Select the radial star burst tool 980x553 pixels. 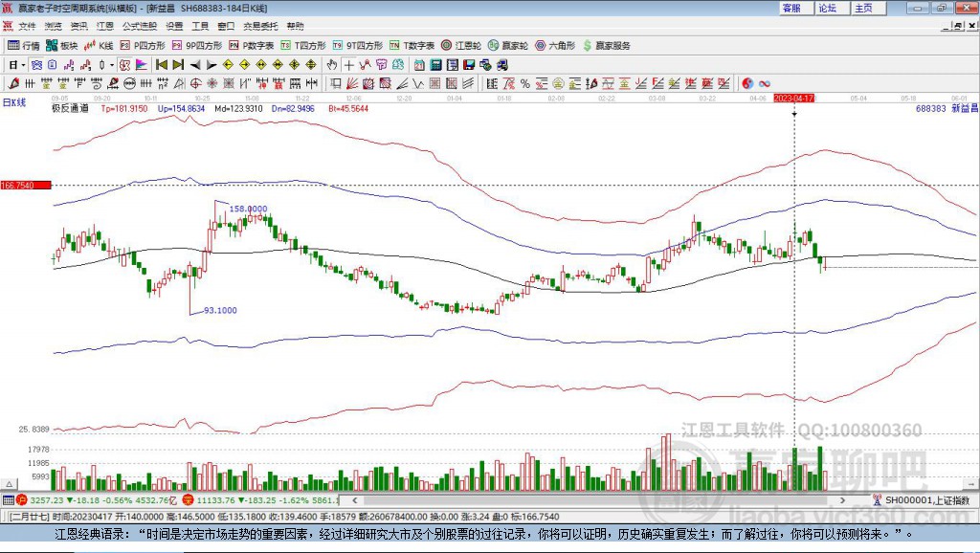click(212, 83)
